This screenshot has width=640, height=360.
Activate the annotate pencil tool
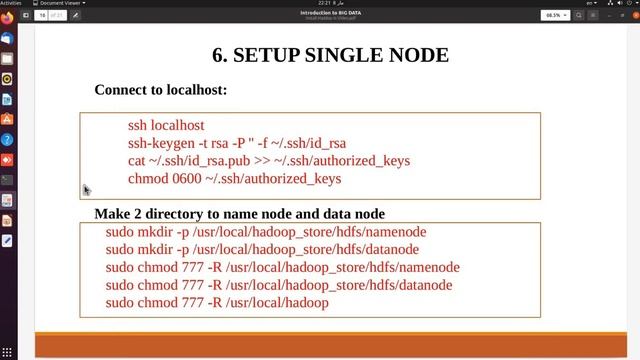coord(76,16)
